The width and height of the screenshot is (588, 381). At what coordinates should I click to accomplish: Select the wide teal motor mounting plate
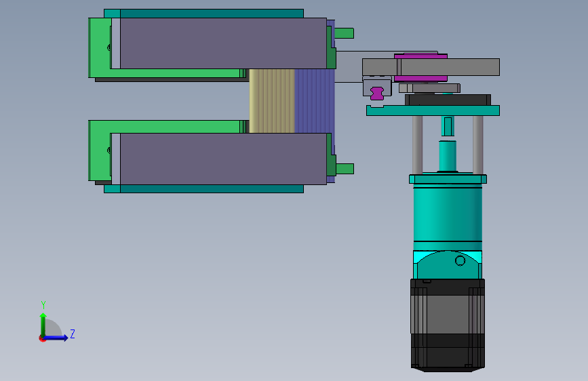pyautogui.click(x=433, y=111)
